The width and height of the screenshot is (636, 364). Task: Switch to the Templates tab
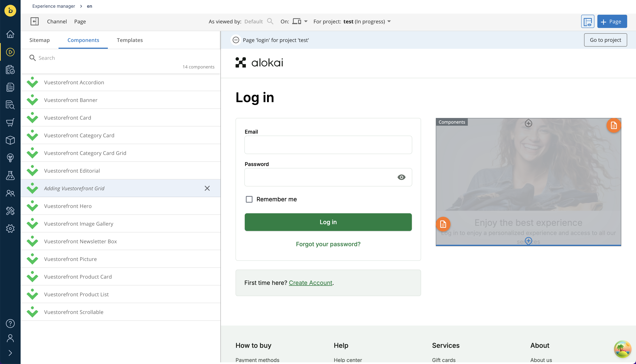(130, 40)
